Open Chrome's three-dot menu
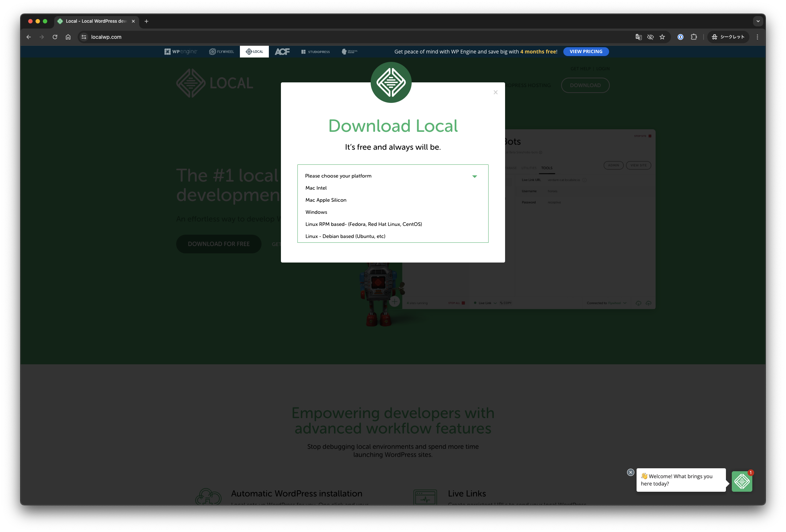Screen dimensions: 786x532 [x=757, y=37]
